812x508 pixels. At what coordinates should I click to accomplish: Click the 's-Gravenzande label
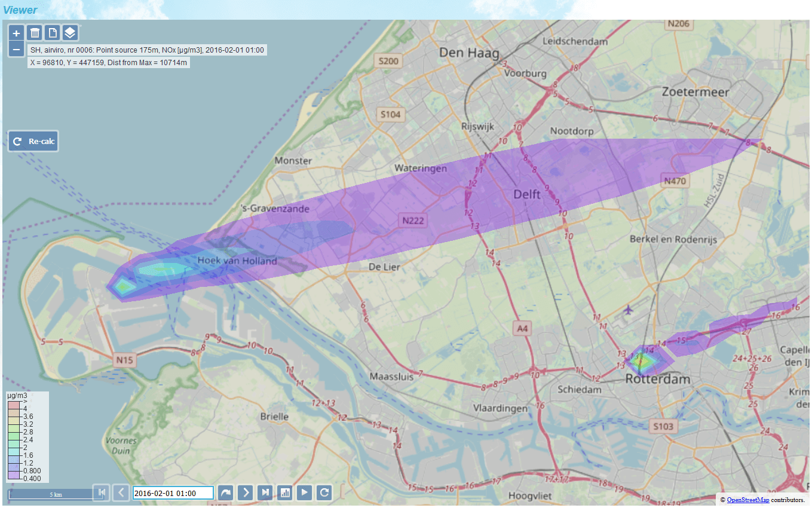point(274,209)
